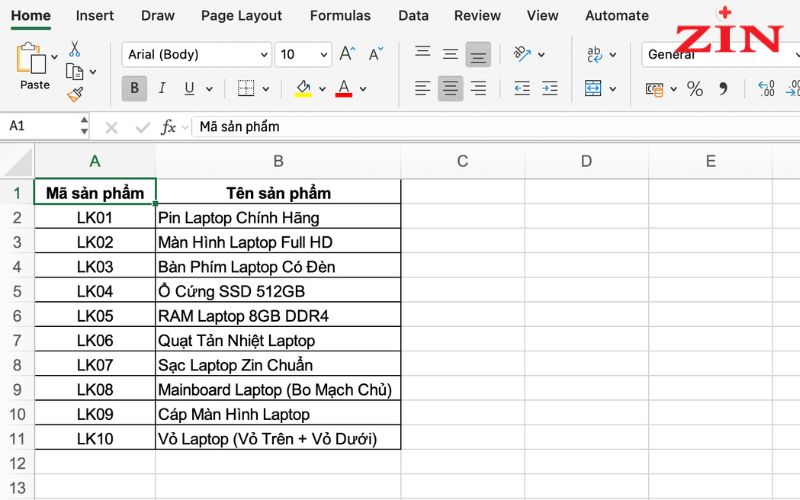Copy selection with the copy icon

click(74, 71)
